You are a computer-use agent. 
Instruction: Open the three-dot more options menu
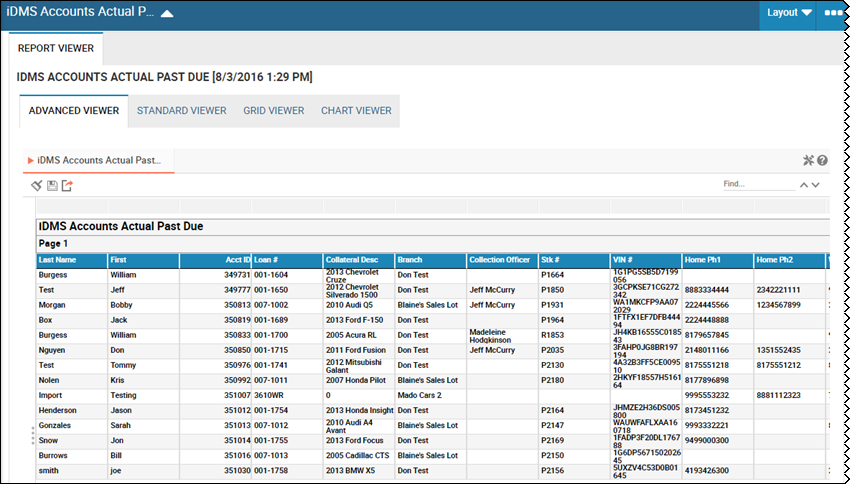833,13
